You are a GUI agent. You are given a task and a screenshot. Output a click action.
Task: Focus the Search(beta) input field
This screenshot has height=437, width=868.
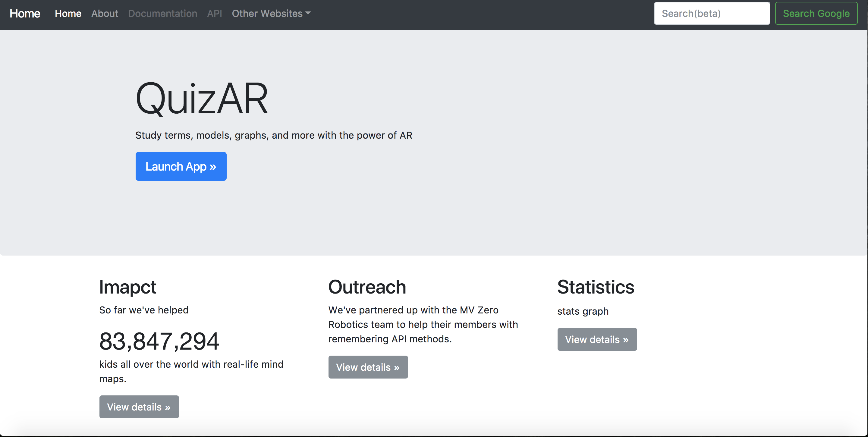[x=712, y=14]
